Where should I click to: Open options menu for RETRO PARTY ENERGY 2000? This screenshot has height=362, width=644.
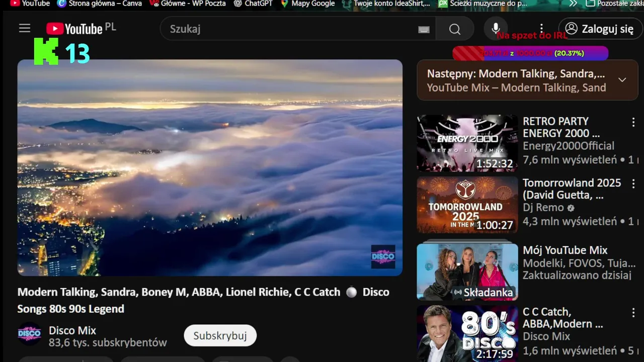[x=633, y=122]
